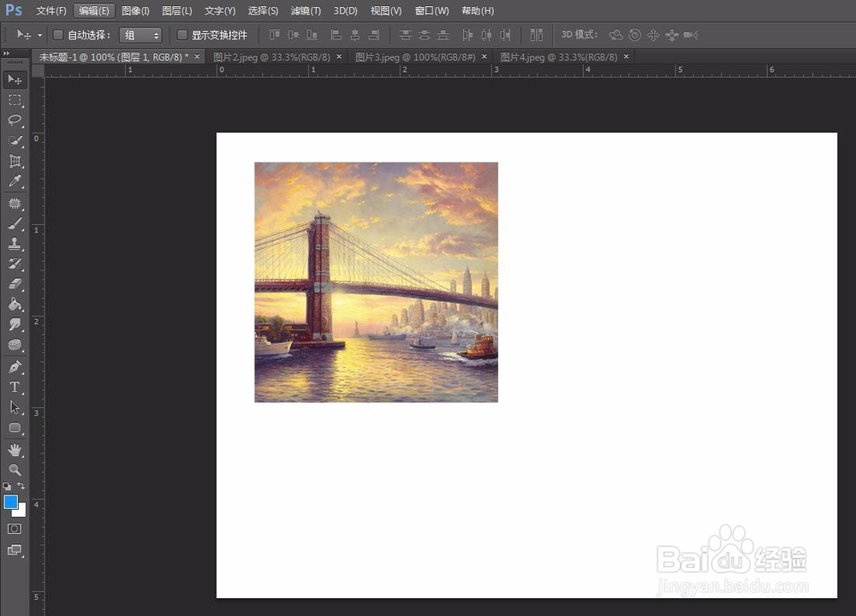
Task: Open the 图像(I) menu
Action: [x=135, y=11]
